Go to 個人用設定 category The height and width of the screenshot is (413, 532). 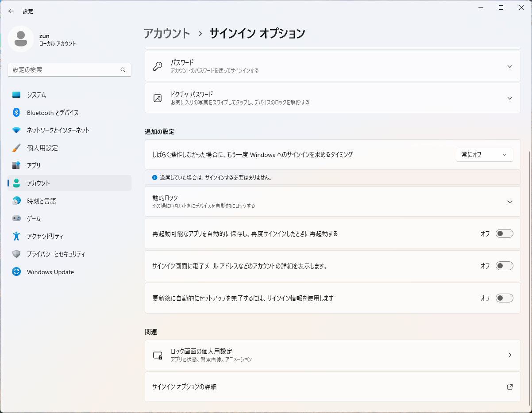pos(69,148)
